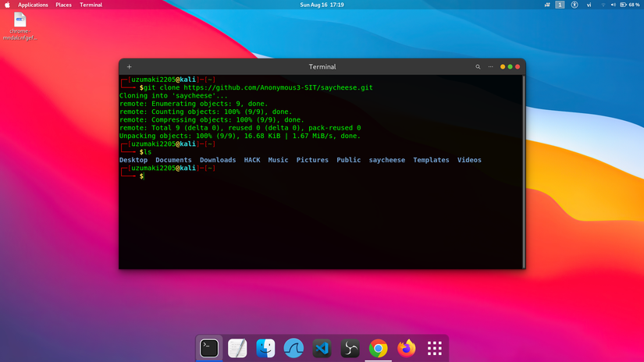
Task: Open the terminal three-dots options menu
Action: tap(489, 67)
